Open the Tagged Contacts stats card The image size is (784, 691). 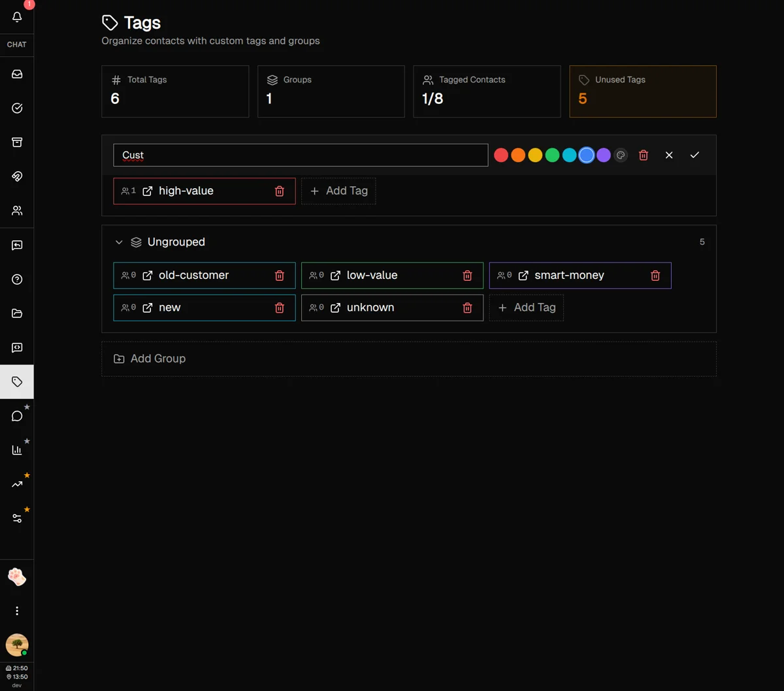pos(487,91)
